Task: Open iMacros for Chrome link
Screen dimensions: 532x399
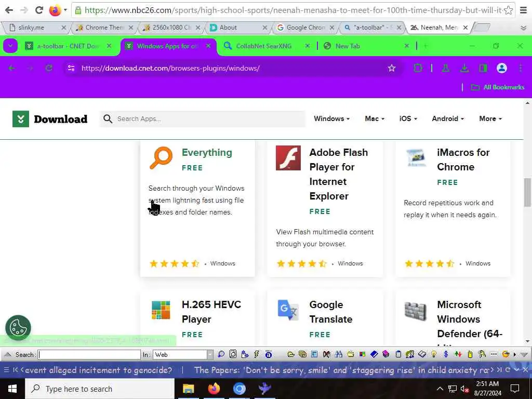Action: pyautogui.click(x=463, y=160)
